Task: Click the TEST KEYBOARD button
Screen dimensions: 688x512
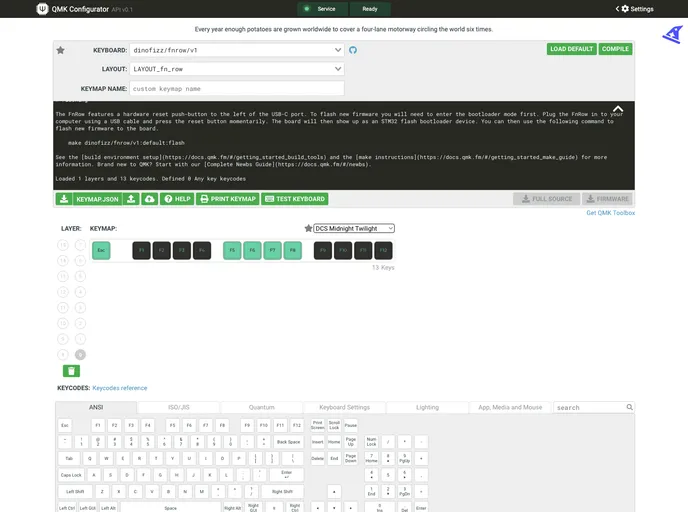Action: pos(295,199)
